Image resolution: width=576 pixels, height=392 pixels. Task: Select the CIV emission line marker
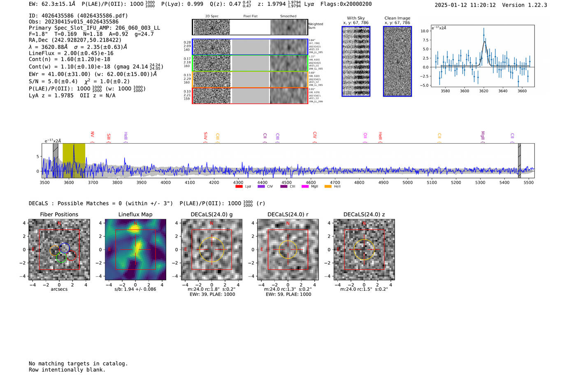click(x=315, y=137)
